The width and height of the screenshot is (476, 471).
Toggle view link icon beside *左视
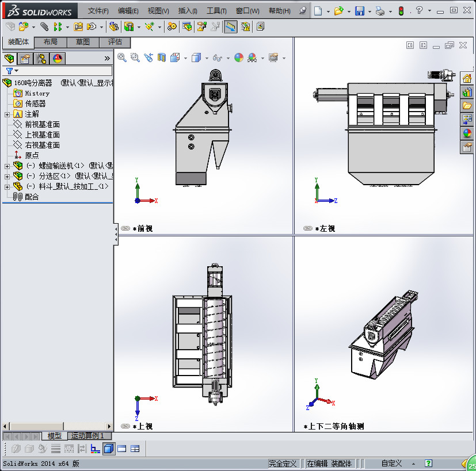[x=308, y=228]
